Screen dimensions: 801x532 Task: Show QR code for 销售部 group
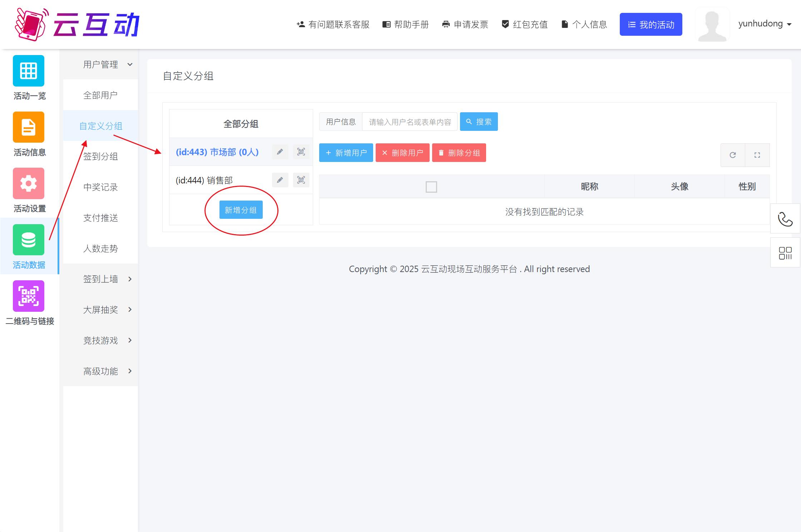pos(301,180)
